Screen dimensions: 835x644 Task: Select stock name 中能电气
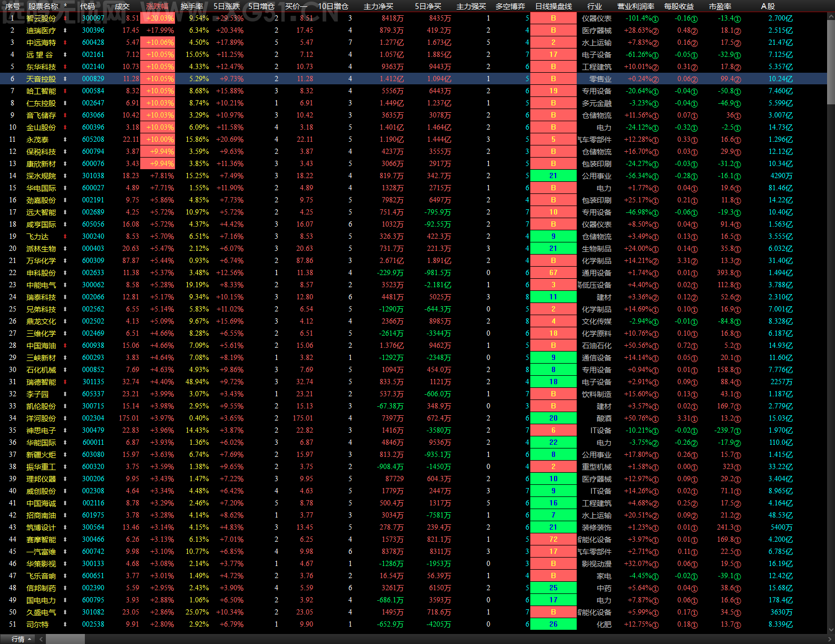[41, 285]
